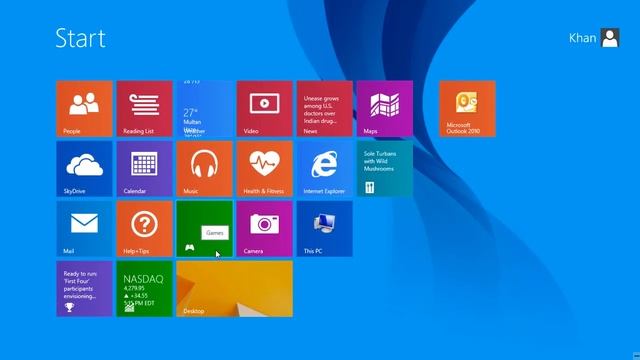Open the Weather tile showing Multan
This screenshot has height=360, width=640.
[204, 109]
